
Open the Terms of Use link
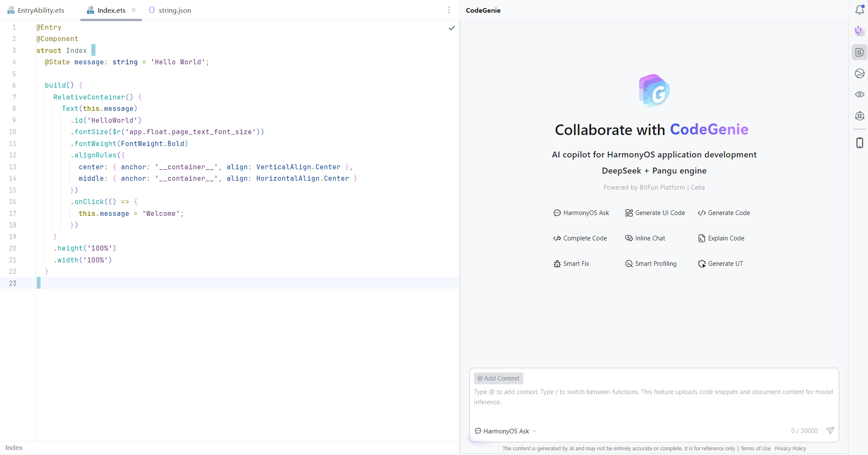pyautogui.click(x=755, y=449)
